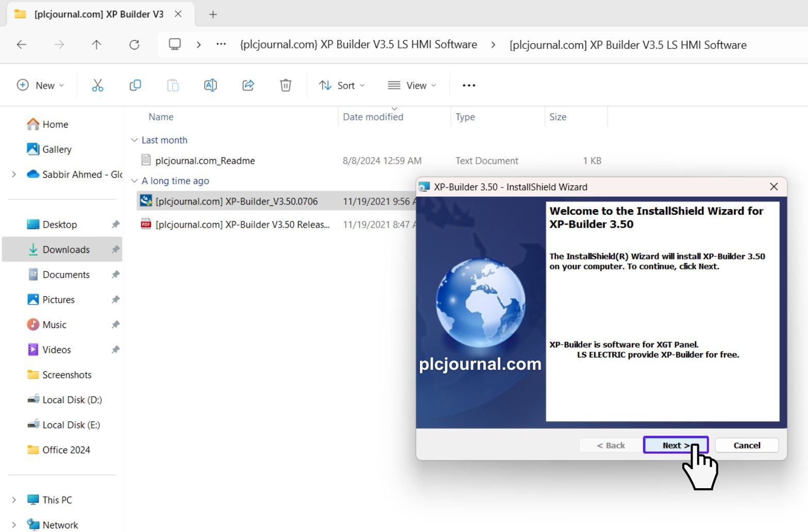This screenshot has width=808, height=532.
Task: Open Local Disk (E:) in sidebar
Action: (71, 425)
